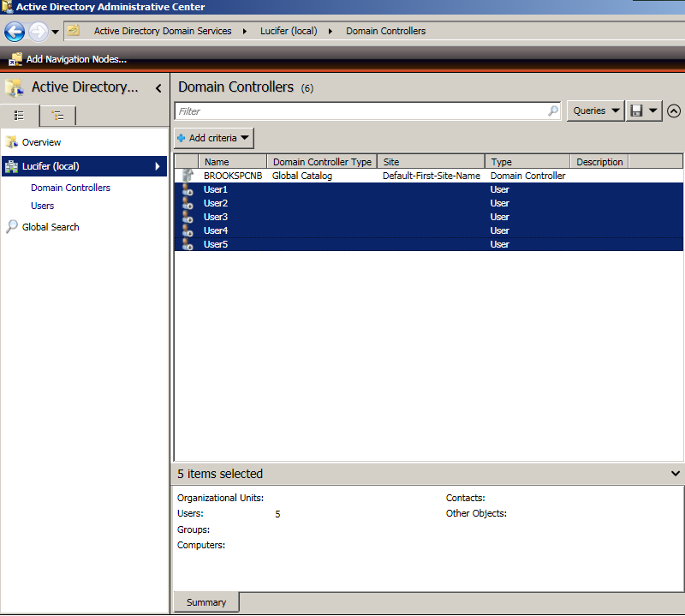
Task: Click the User1 user icon
Action: point(188,189)
